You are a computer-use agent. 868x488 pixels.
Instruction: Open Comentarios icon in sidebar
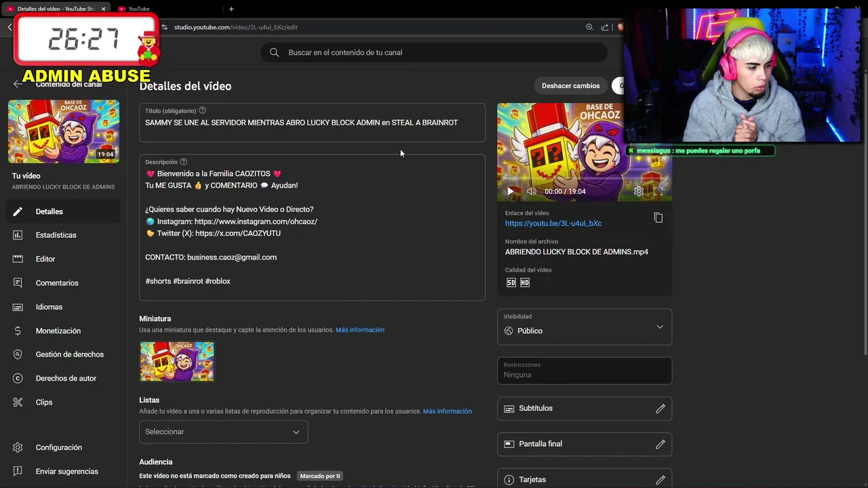pos(18,283)
